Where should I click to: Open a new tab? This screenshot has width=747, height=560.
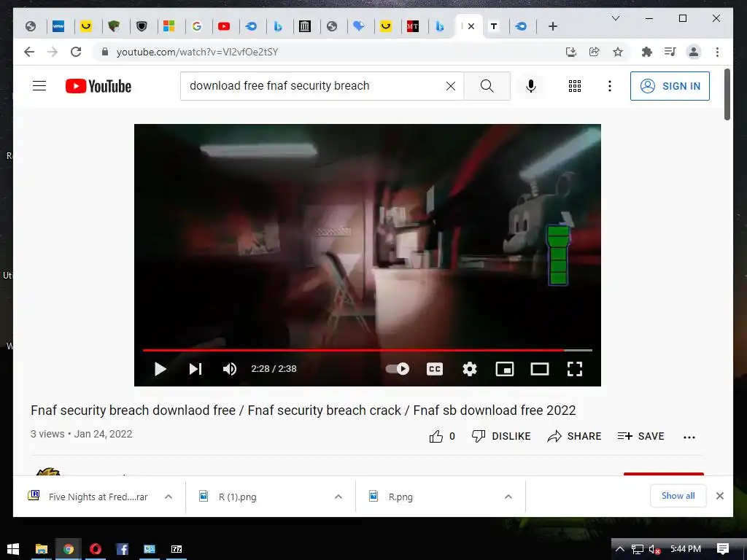click(x=553, y=26)
